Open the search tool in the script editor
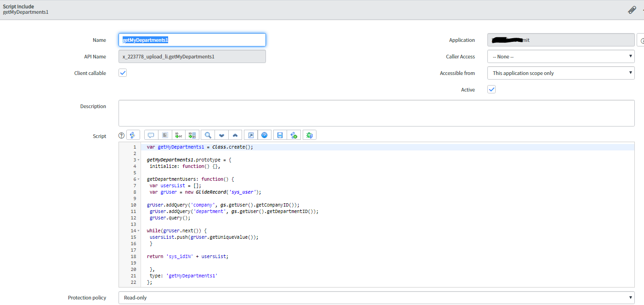Screen dimensions: 644x305 (x=207, y=135)
